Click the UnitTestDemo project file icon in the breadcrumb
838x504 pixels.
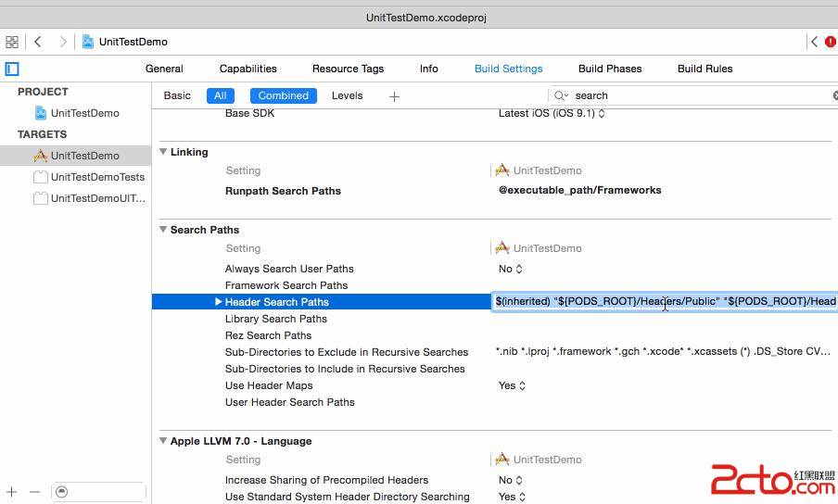pyautogui.click(x=88, y=42)
